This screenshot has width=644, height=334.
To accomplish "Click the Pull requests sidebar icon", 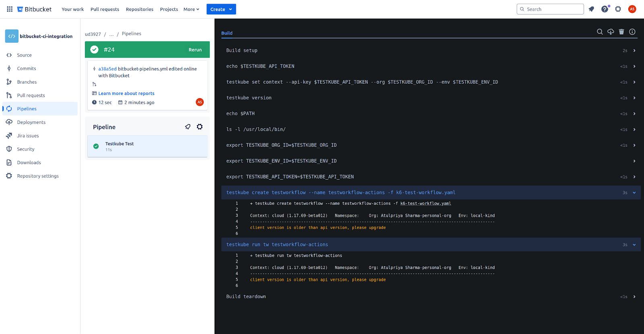I will 9,95.
